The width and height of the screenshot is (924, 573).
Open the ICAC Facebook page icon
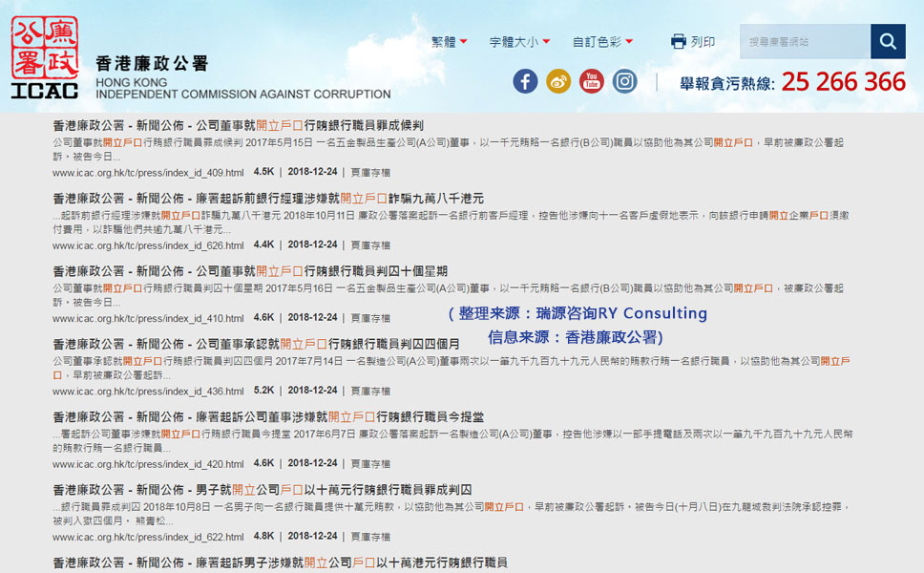click(525, 81)
